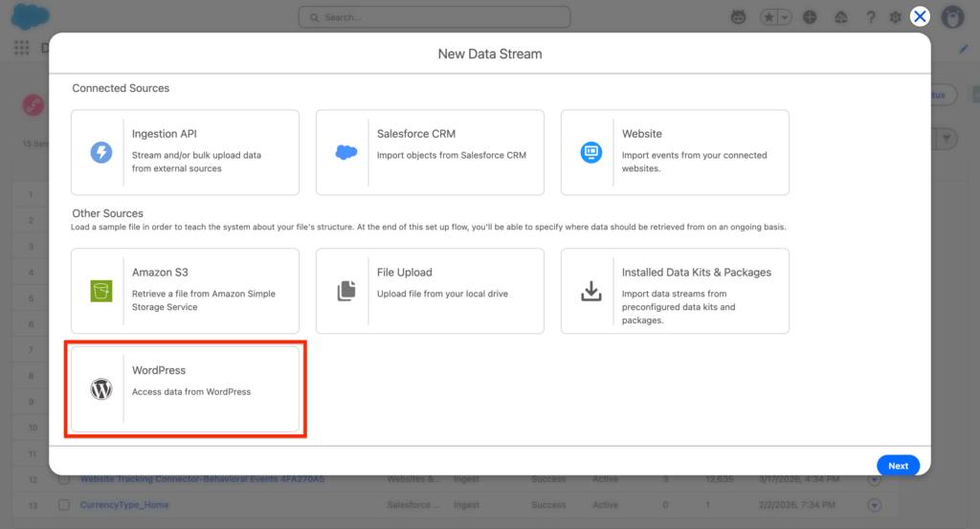This screenshot has width=980, height=529.
Task: Expand the Favorites list dropdown arrow
Action: point(785,17)
